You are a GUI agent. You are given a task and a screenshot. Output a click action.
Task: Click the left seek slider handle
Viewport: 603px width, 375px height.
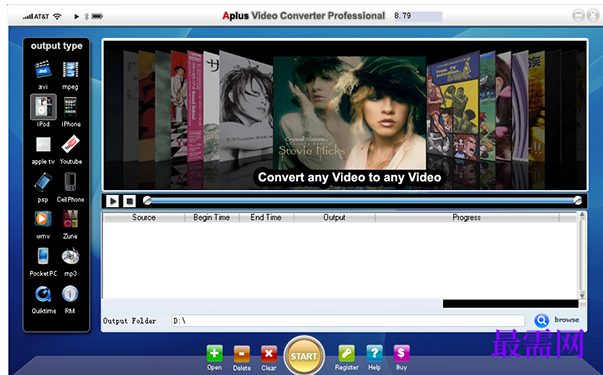pos(147,200)
